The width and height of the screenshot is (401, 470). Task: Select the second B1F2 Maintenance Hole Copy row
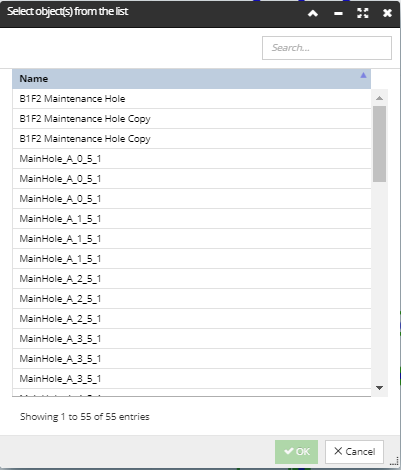192,139
